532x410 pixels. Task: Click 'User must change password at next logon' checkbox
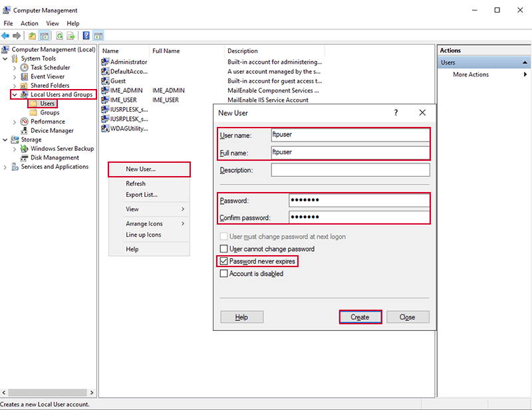click(223, 237)
